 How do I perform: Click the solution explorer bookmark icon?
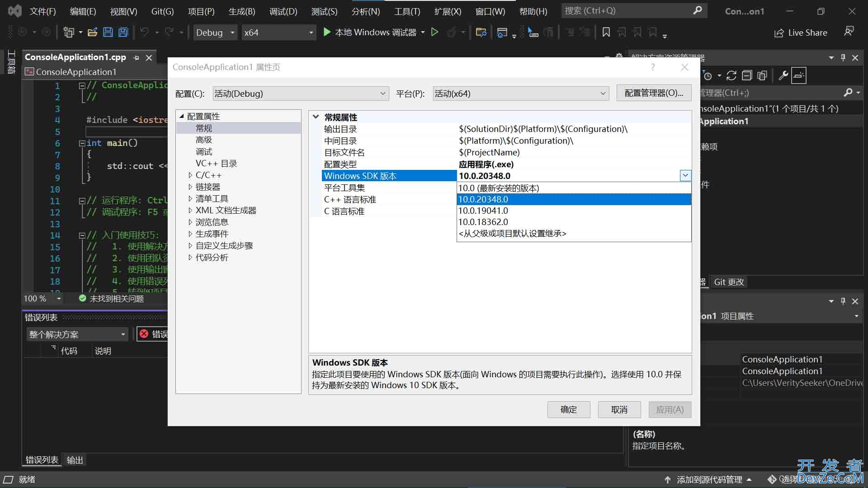(x=605, y=32)
